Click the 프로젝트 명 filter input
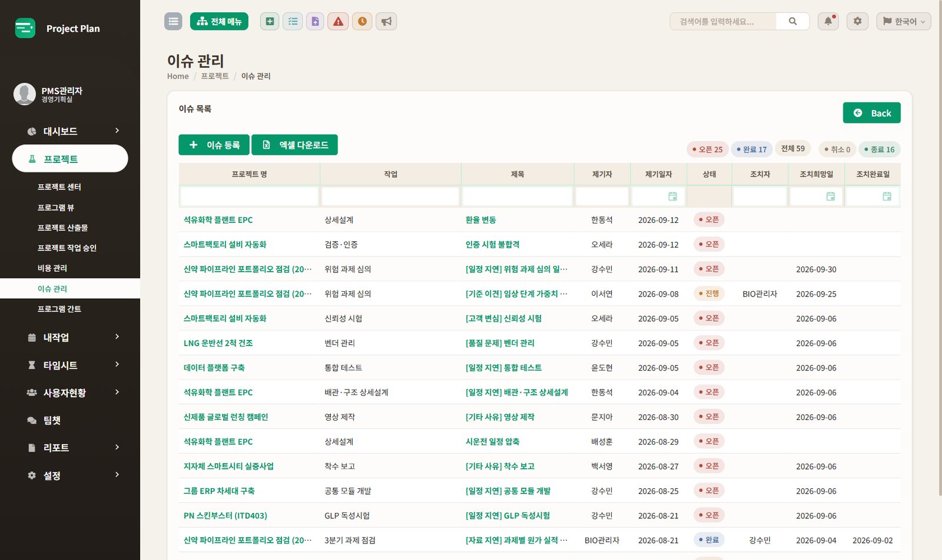942x560 pixels. click(x=250, y=196)
